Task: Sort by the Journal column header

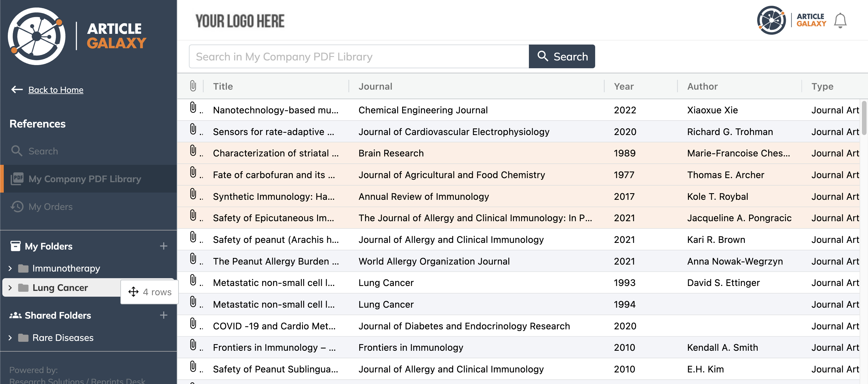Action: 375,86
